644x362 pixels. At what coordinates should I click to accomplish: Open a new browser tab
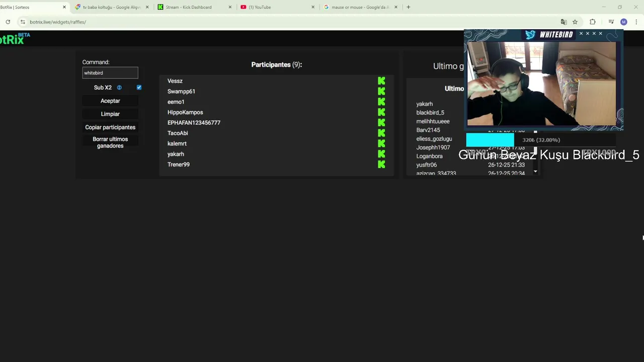(408, 7)
